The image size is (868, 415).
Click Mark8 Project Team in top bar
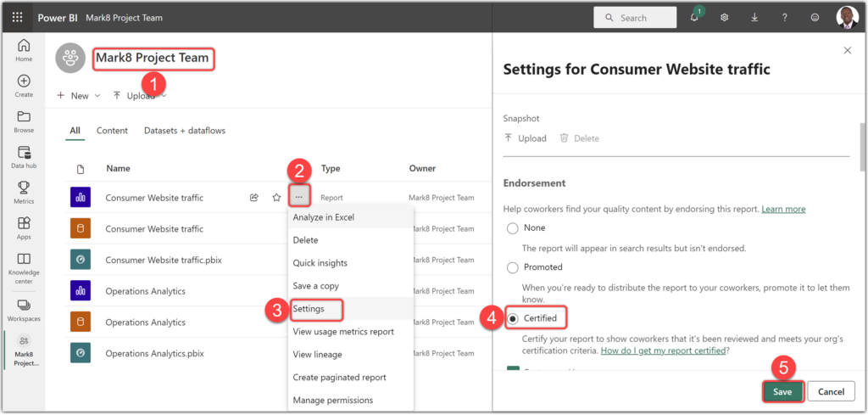[x=124, y=18]
